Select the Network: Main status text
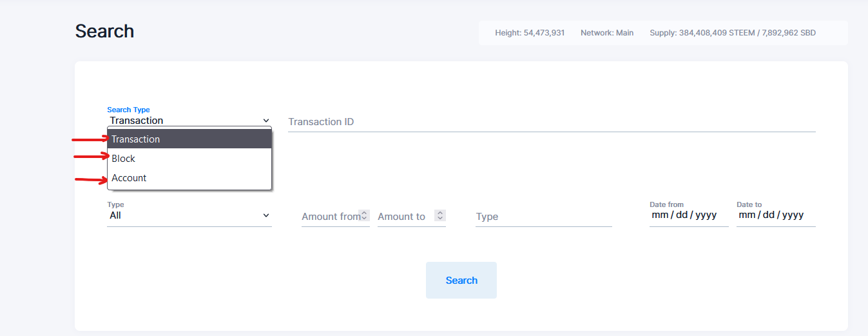This screenshot has width=868, height=336. coord(607,32)
